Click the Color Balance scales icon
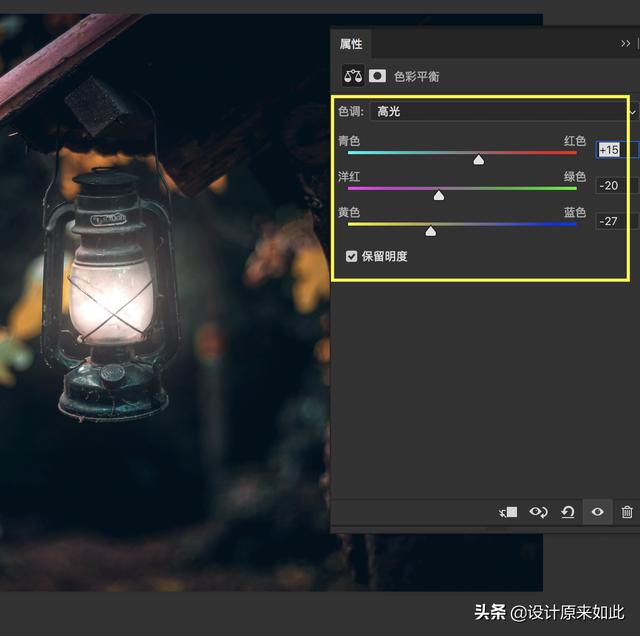Screen dimensions: 640x636 click(353, 76)
